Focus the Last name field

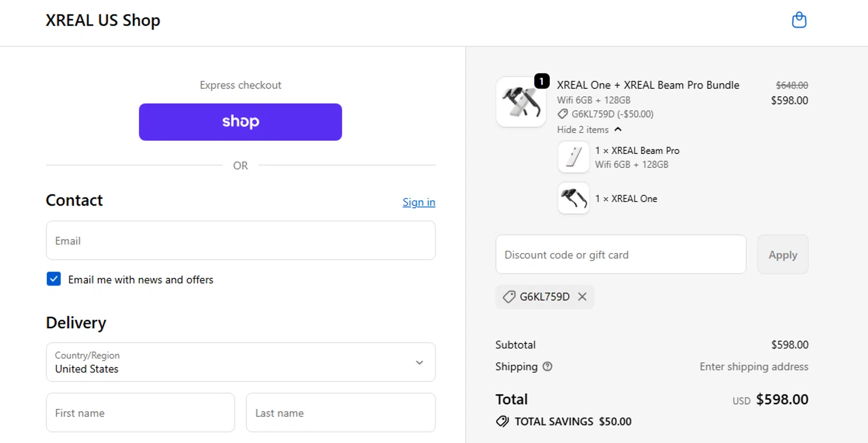tap(341, 413)
